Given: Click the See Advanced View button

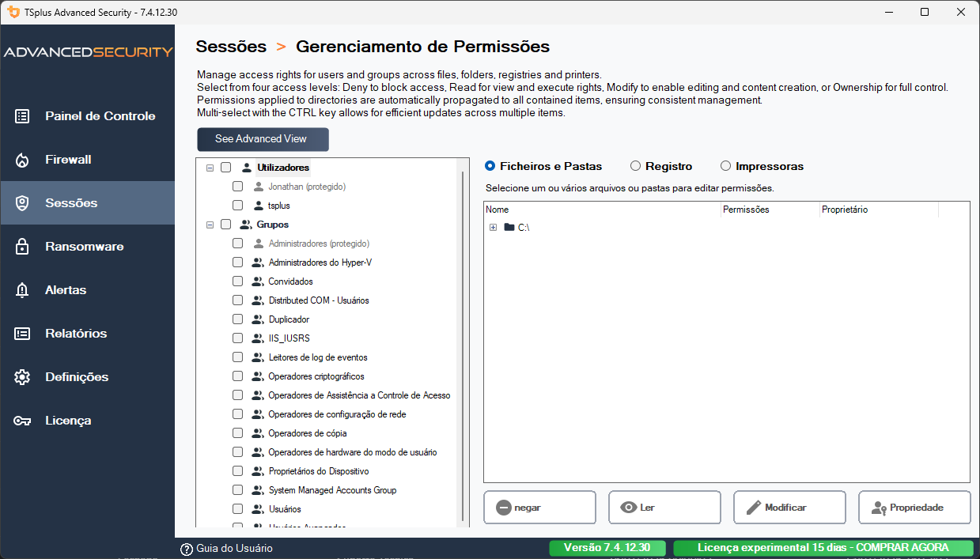Looking at the screenshot, I should click(x=263, y=139).
